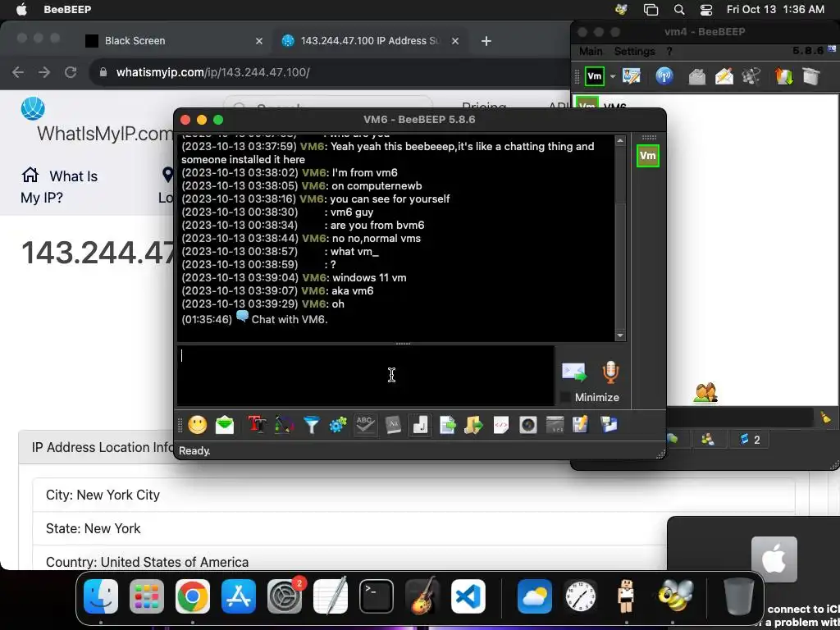The image size is (840, 630).
Task: Toggle the ABC spell check button
Action: click(365, 426)
